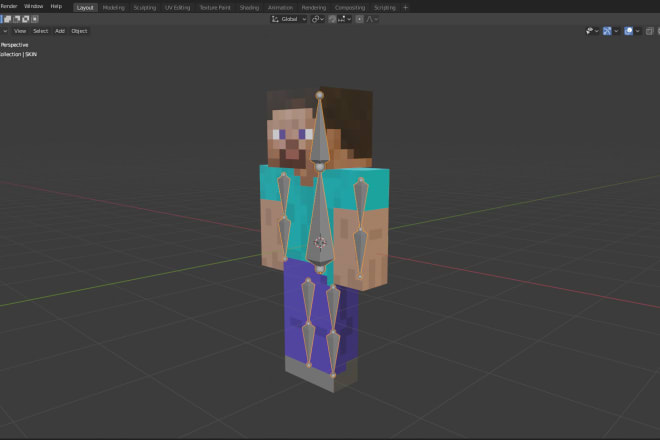660x440 pixels.
Task: Select the extend-selection mode icon
Action: pyautogui.click(x=8, y=19)
